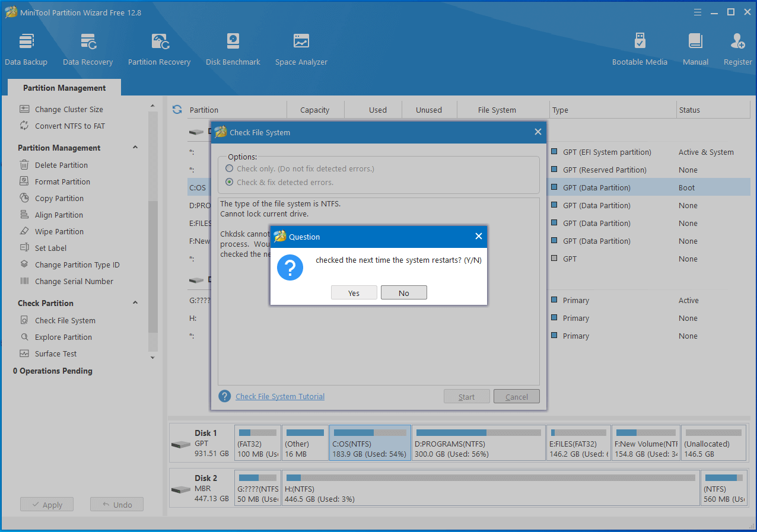Select the D:PROGRAMS(NTFS) block in disk map
This screenshot has height=532, width=757.
click(478, 442)
